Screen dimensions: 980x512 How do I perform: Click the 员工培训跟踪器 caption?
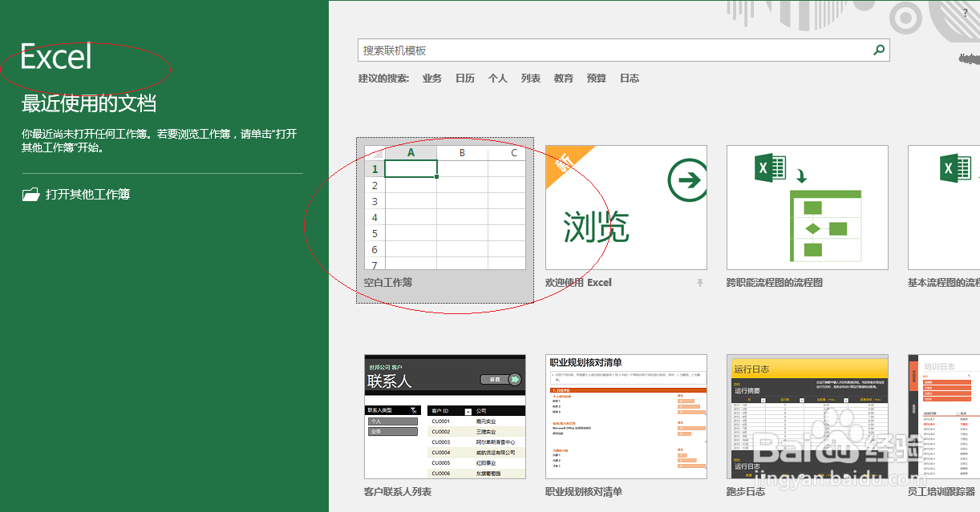(x=942, y=492)
